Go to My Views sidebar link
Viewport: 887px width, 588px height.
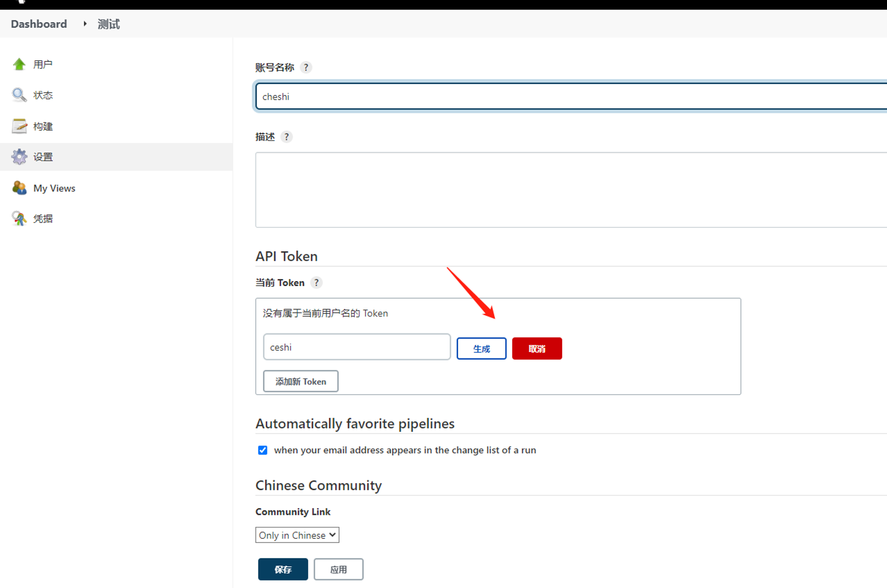tap(54, 188)
